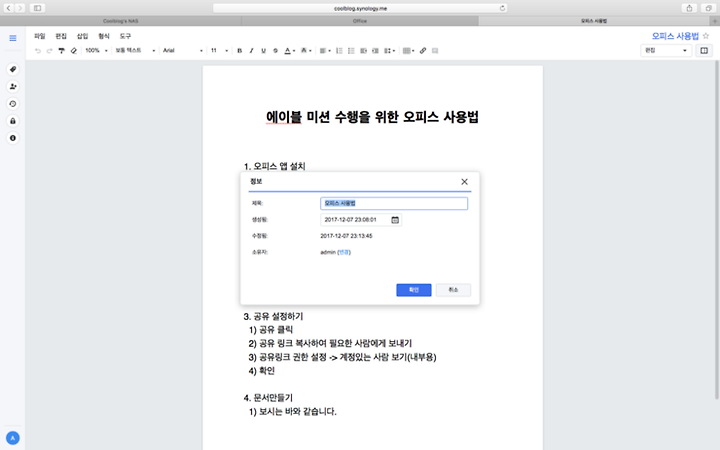720x450 pixels.
Task: Click the insert link chain icon
Action: (x=423, y=51)
